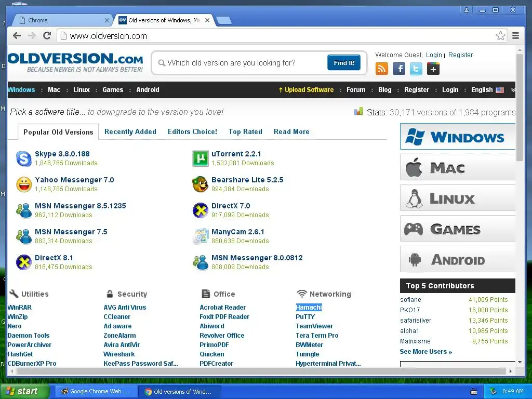Go back using the browser back arrow
This screenshot has height=399, width=532.
(x=17, y=36)
